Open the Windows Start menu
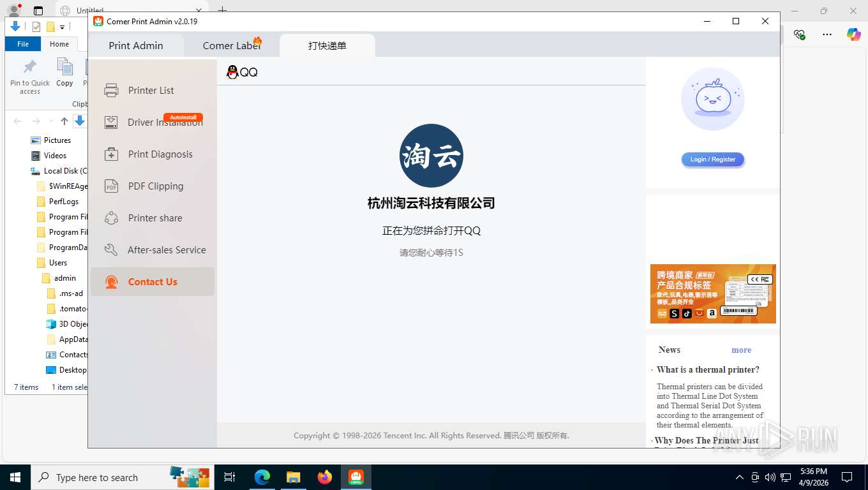 pos(15,477)
